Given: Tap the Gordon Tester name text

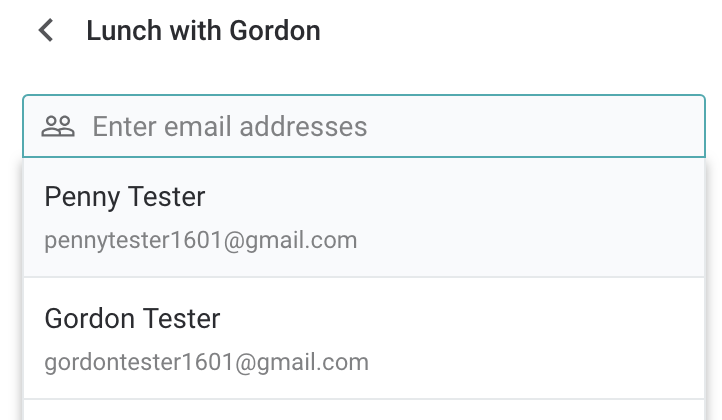Looking at the screenshot, I should [x=132, y=319].
